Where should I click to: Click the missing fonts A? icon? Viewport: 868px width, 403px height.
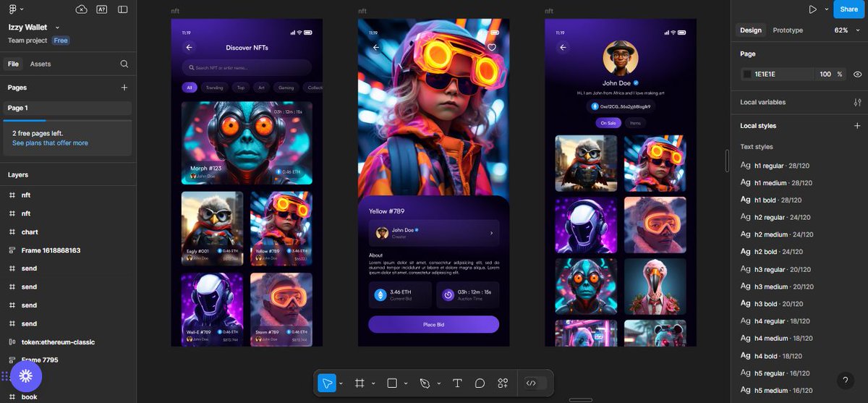[x=101, y=9]
